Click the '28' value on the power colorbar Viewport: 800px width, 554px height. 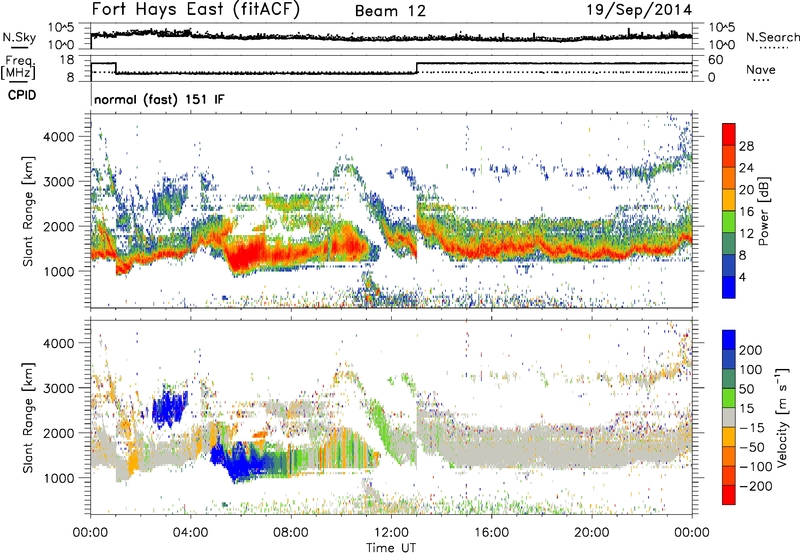point(746,146)
